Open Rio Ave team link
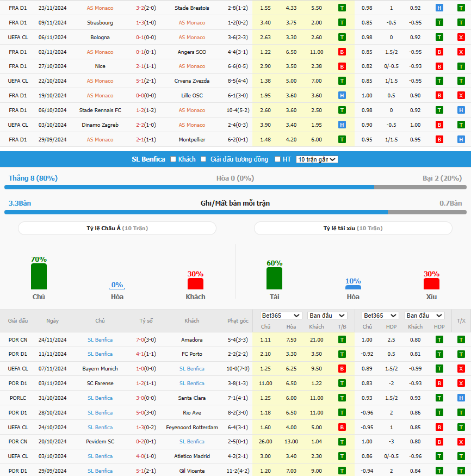Image resolution: width=471 pixels, height=476 pixels. click(192, 412)
